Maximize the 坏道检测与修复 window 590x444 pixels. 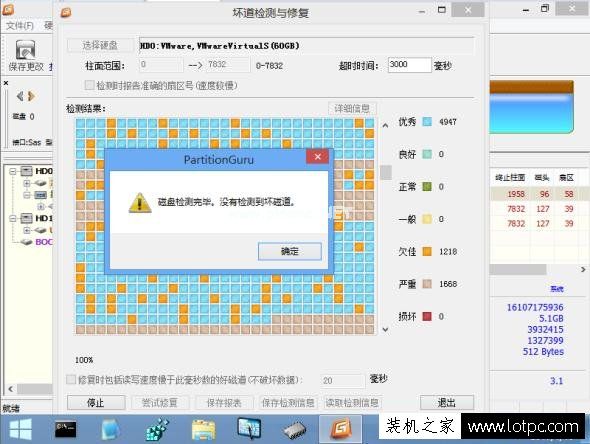(x=442, y=10)
